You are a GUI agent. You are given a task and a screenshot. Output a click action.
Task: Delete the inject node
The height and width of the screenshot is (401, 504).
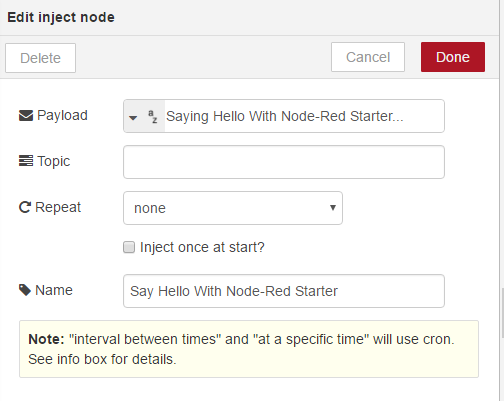click(40, 58)
